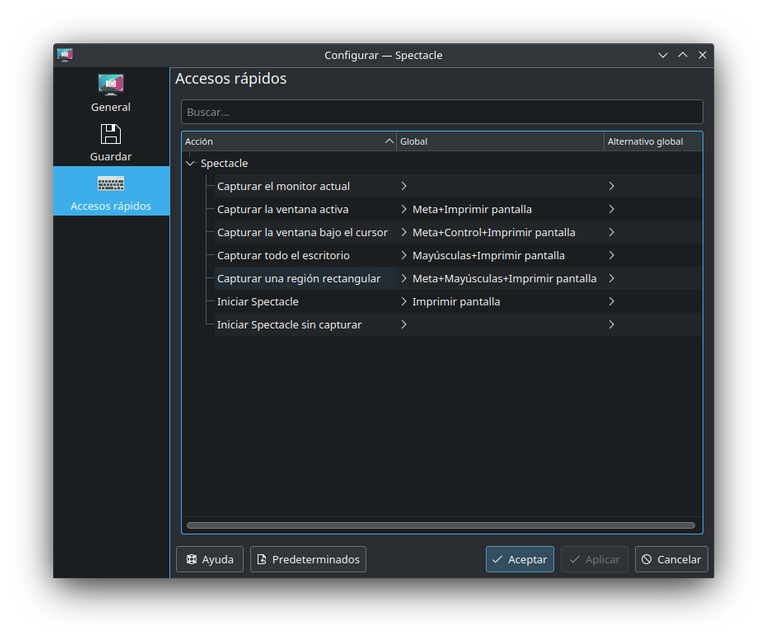The image size is (768, 642).
Task: Restore defaults with Predeterminados button
Action: click(x=308, y=559)
